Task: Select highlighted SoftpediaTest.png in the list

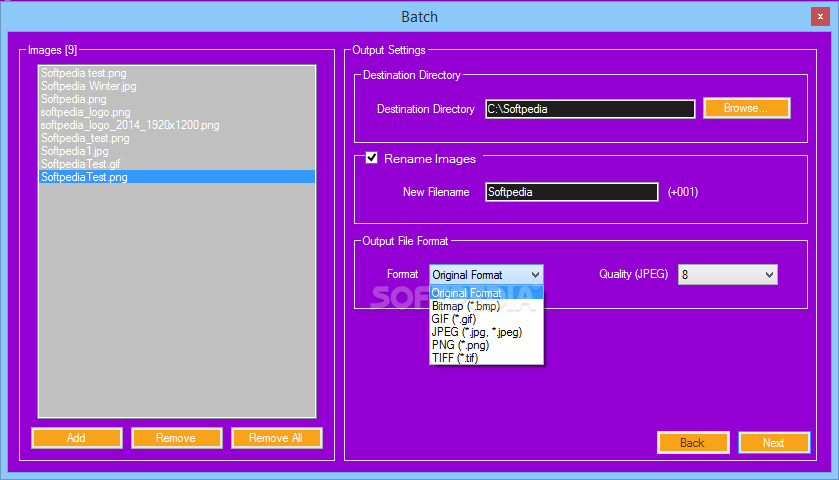Action: [177, 177]
